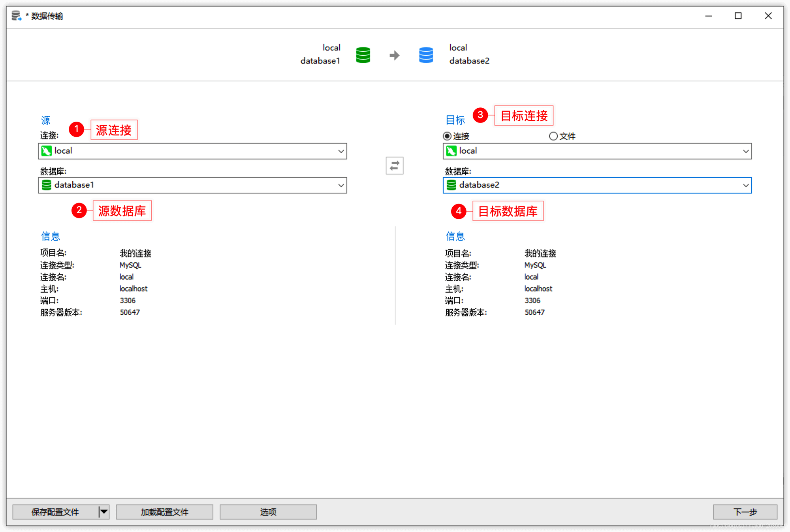Click MySQL icon in target connection box
790x532 pixels.
click(x=451, y=151)
